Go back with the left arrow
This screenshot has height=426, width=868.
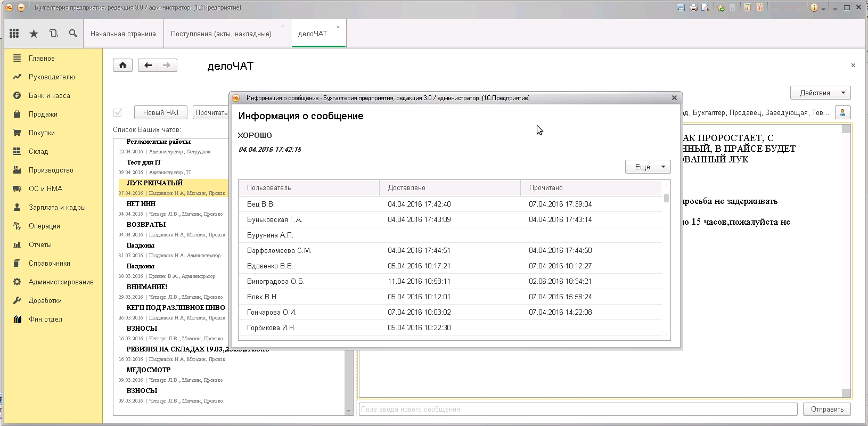tap(148, 65)
